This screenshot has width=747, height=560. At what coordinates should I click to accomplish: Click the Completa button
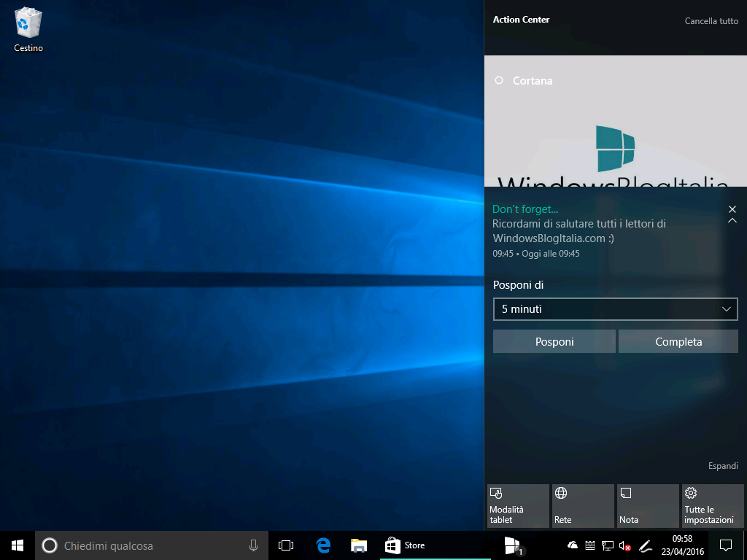coord(678,341)
